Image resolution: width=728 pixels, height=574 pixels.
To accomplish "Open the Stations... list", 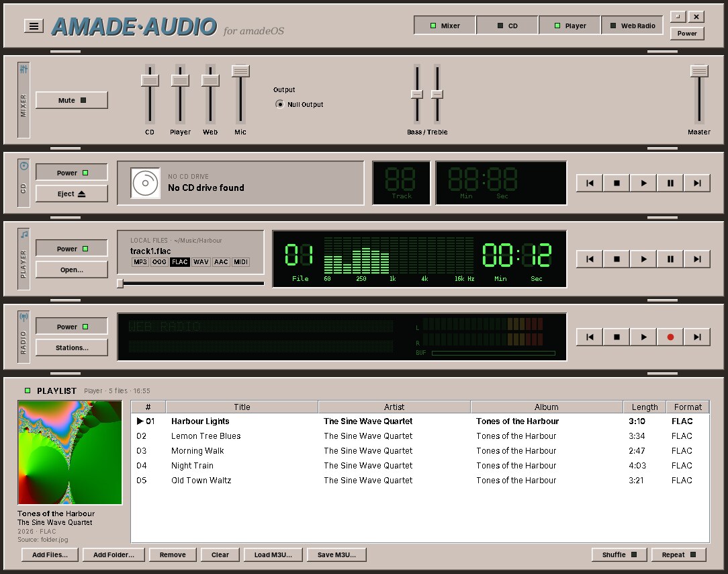I will point(71,347).
